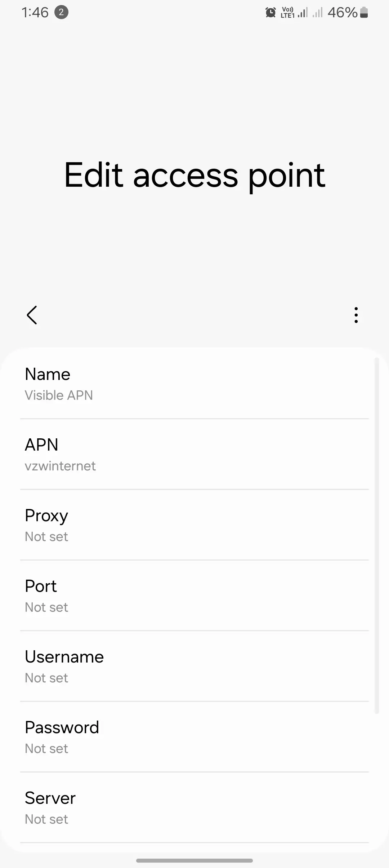This screenshot has width=389, height=868.
Task: Edit the Username setting
Action: click(194, 666)
